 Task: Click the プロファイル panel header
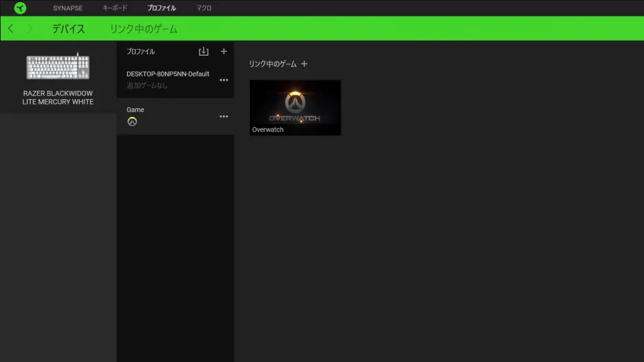[x=140, y=52]
